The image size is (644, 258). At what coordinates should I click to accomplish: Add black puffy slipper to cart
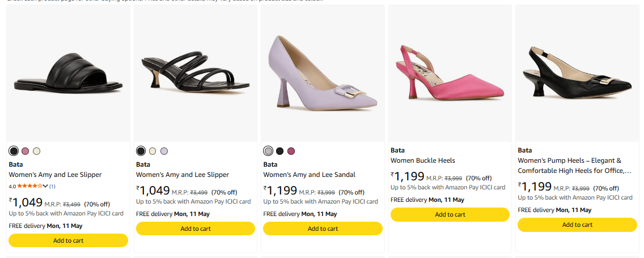coord(68,240)
